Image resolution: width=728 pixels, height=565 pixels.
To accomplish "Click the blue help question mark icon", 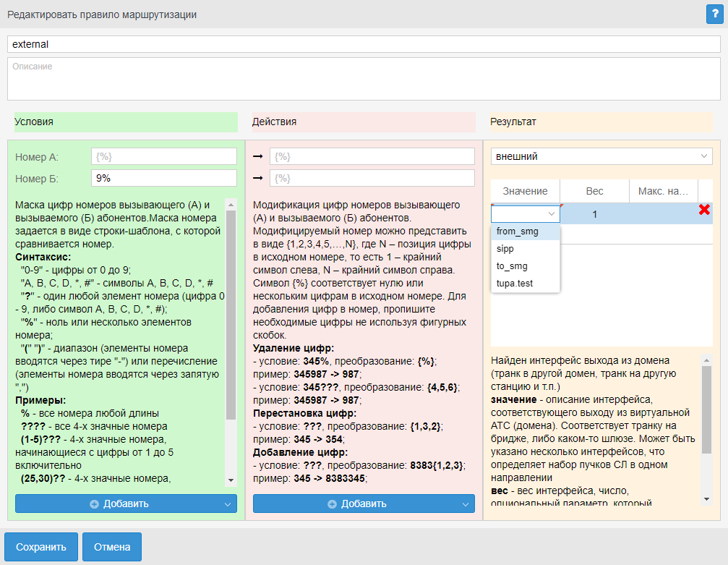I will click(x=715, y=14).
